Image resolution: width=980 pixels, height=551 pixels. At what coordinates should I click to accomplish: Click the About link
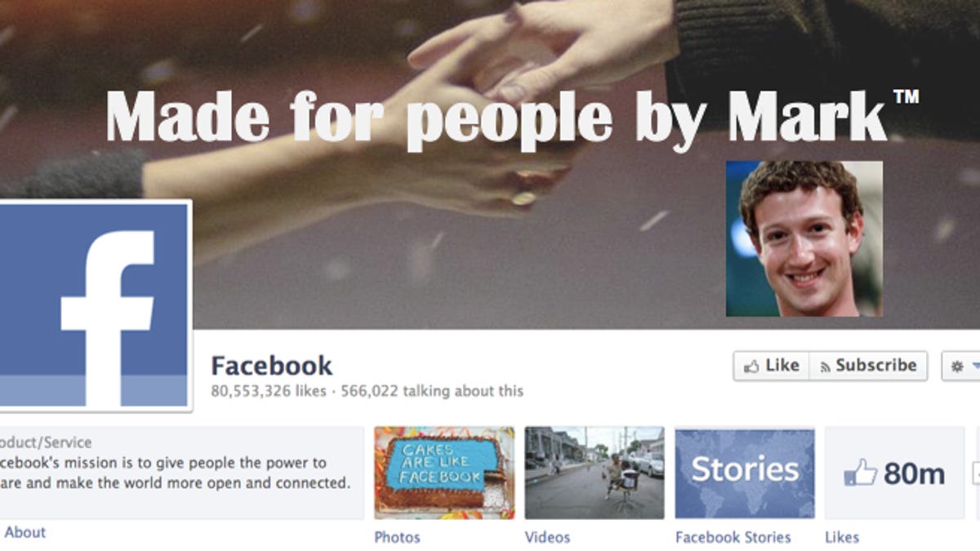pos(24,532)
